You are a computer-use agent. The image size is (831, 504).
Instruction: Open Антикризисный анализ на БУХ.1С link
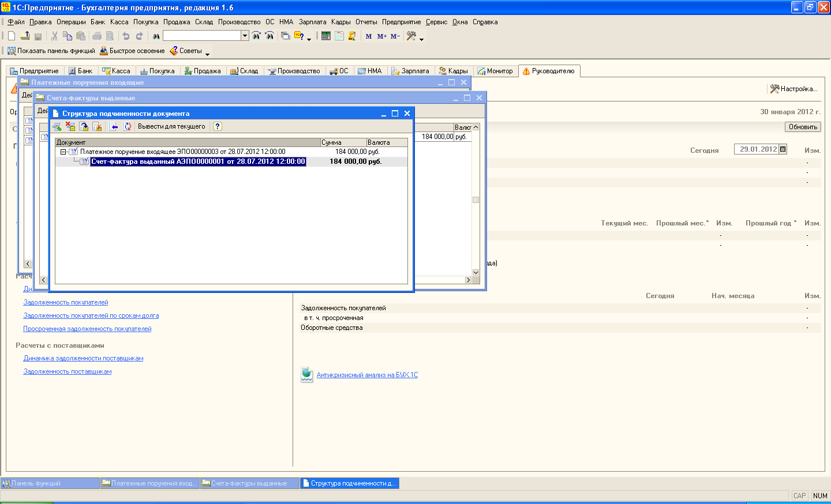pos(367,375)
